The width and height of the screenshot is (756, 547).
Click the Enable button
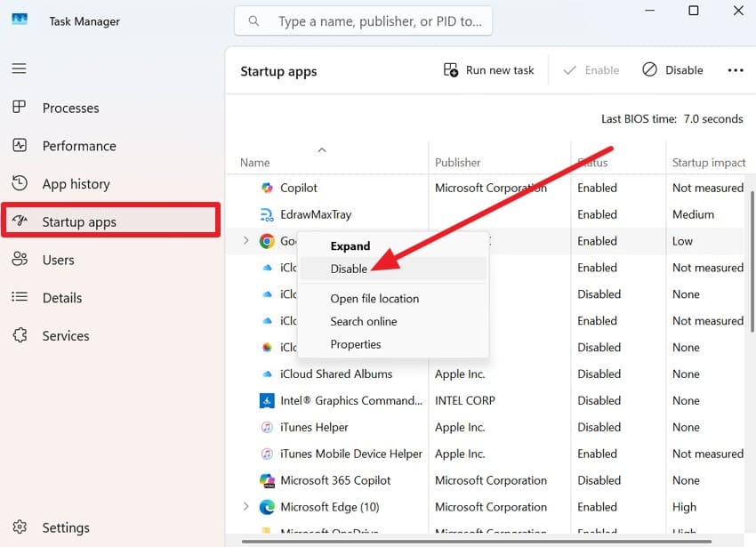pyautogui.click(x=591, y=69)
